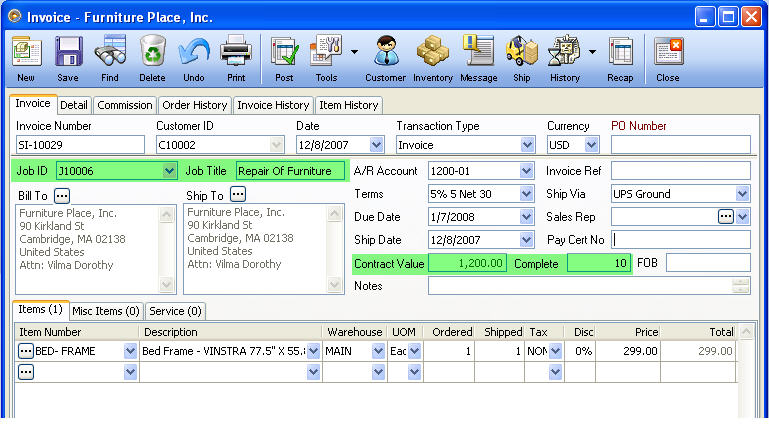Click the Notes text field

[x=580, y=286]
